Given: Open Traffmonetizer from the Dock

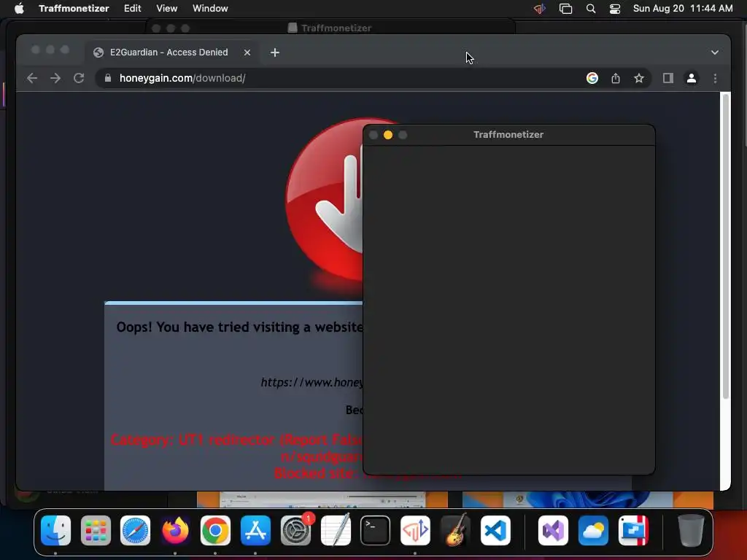Looking at the screenshot, I should coord(415,530).
